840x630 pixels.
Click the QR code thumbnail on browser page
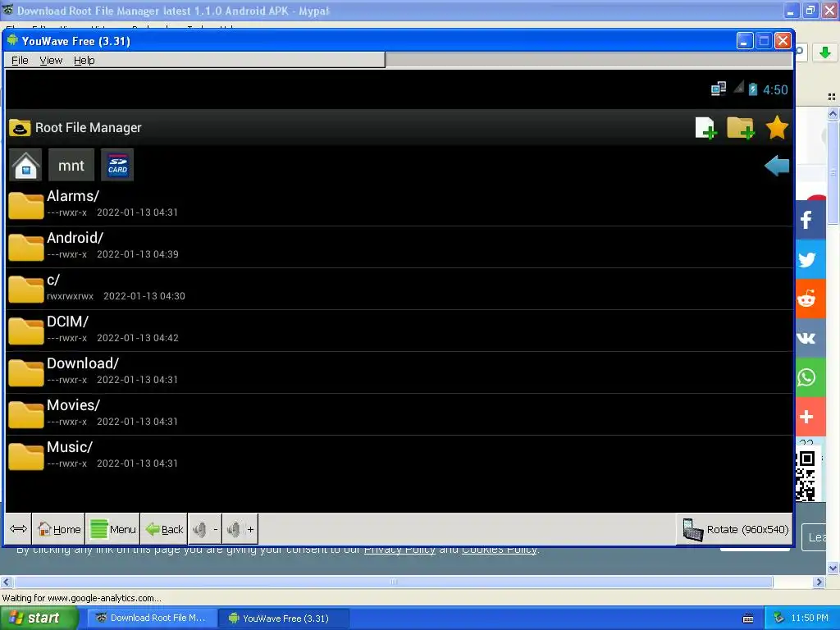tap(806, 476)
